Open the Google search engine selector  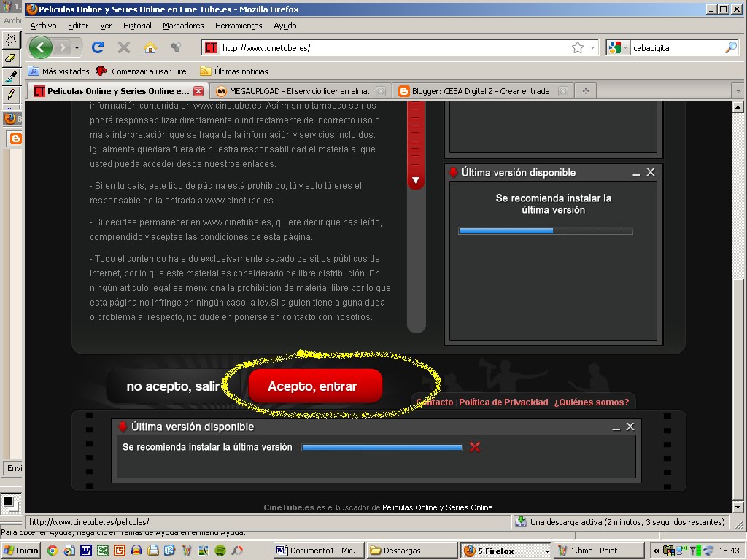tap(618, 47)
